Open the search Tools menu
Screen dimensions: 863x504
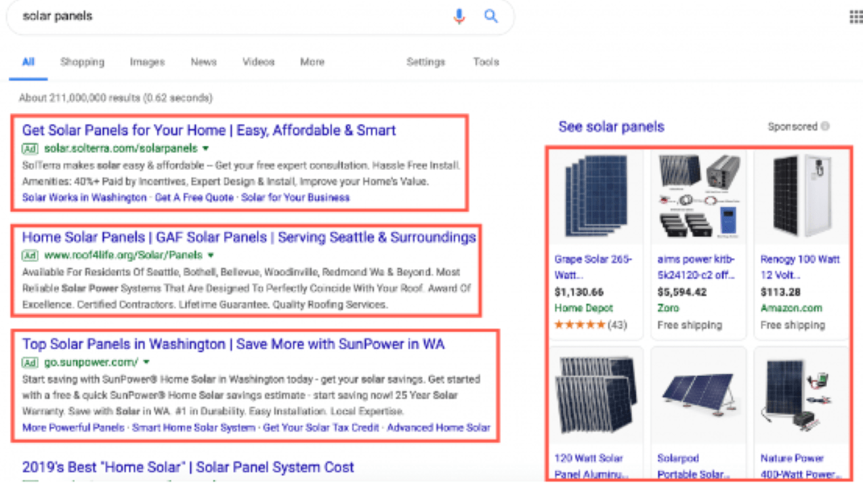pyautogui.click(x=486, y=62)
